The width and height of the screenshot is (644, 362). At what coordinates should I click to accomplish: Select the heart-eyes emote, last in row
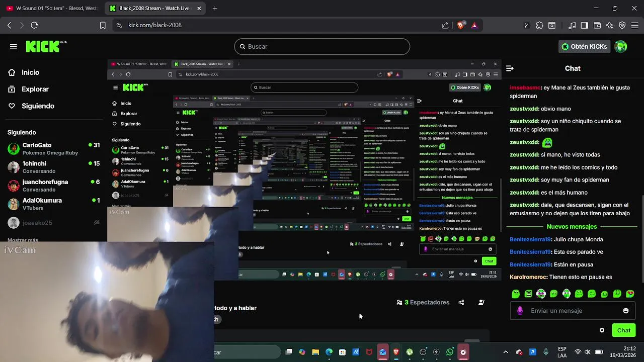(x=630, y=294)
